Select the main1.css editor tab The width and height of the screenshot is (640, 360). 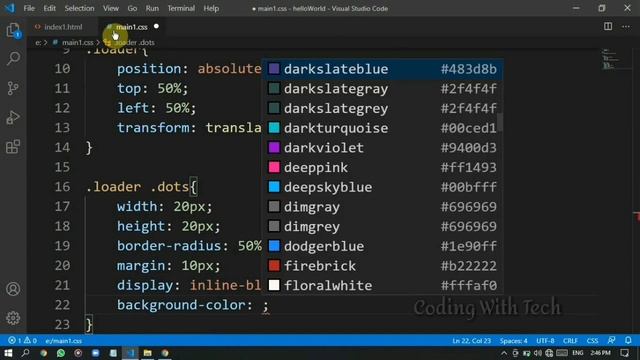(x=131, y=27)
